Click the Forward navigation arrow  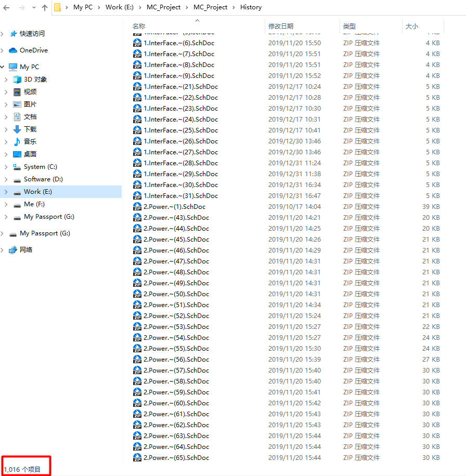coord(21,8)
